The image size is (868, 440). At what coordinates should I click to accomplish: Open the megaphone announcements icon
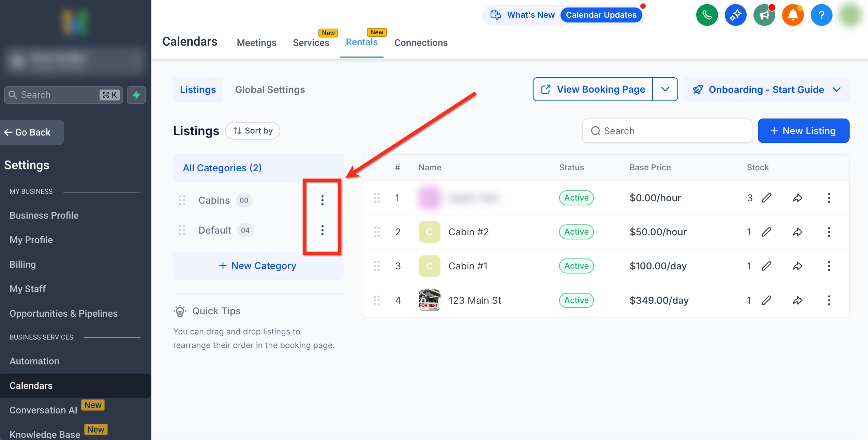764,15
